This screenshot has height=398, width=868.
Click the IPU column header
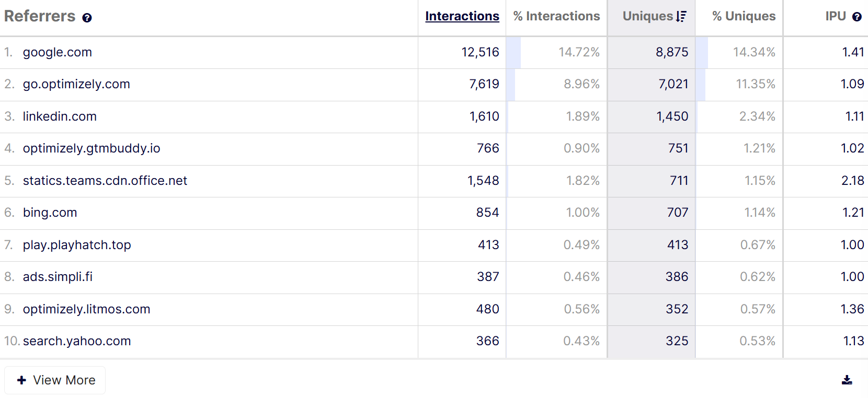click(835, 16)
